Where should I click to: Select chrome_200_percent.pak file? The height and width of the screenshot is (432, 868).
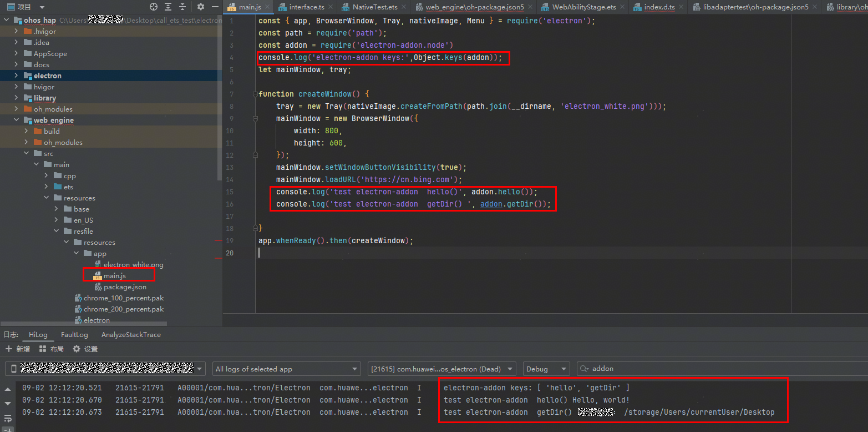[124, 309]
